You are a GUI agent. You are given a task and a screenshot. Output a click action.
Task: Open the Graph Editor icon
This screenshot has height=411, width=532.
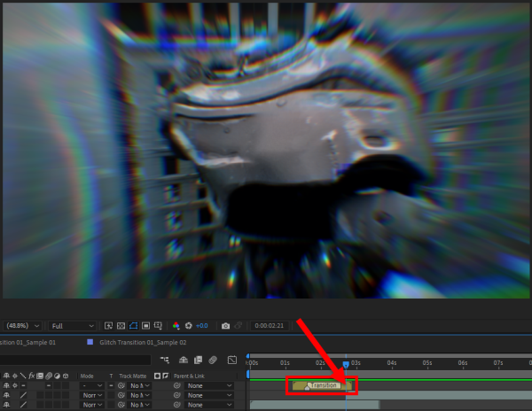231,360
